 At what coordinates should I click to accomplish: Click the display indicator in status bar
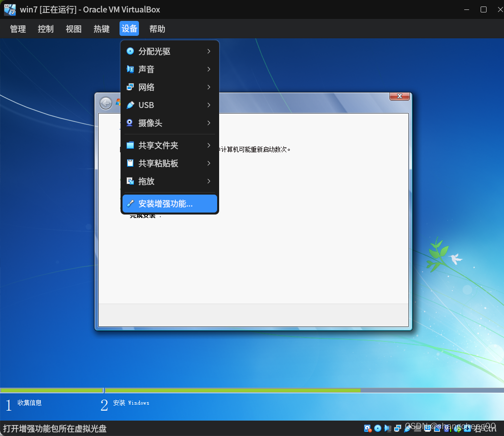coord(427,429)
